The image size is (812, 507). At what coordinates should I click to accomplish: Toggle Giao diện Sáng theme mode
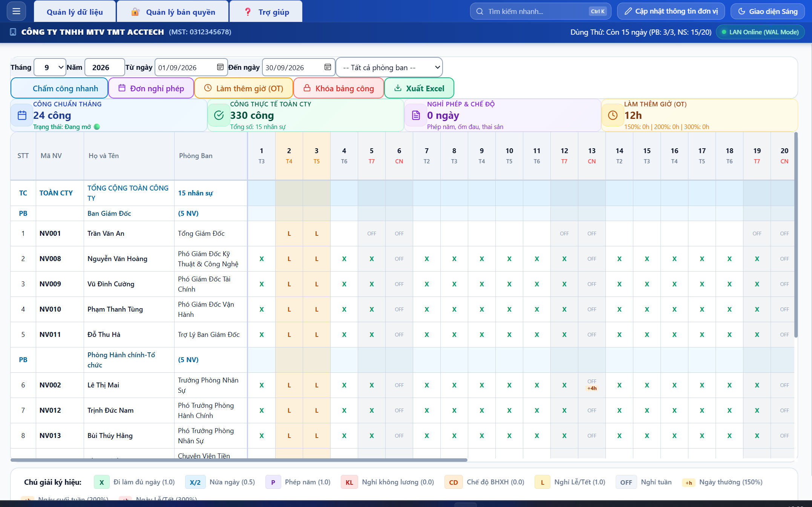pyautogui.click(x=768, y=11)
